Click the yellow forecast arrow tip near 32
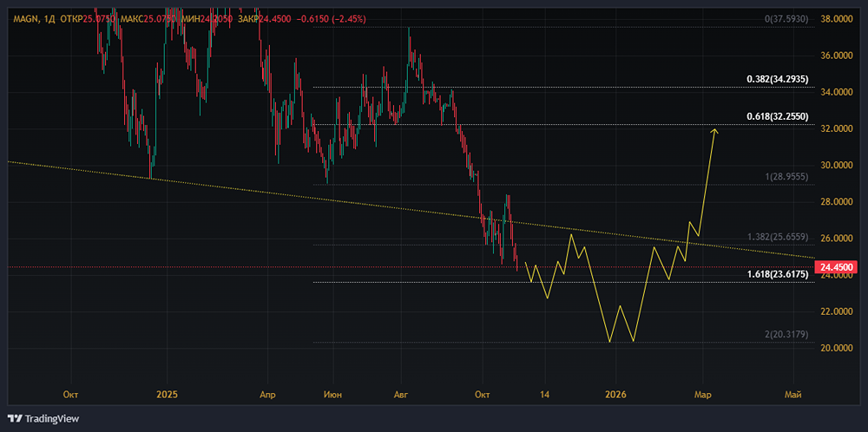The height and width of the screenshot is (432, 868). tap(715, 131)
